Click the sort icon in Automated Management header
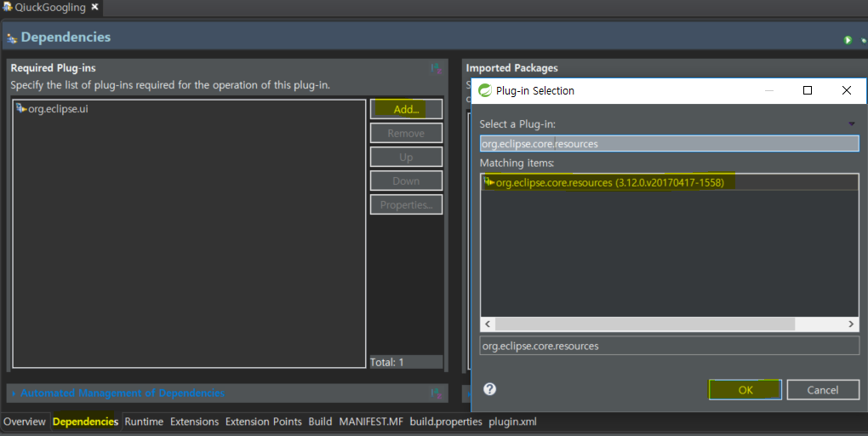The height and width of the screenshot is (436, 868). pyautogui.click(x=437, y=393)
